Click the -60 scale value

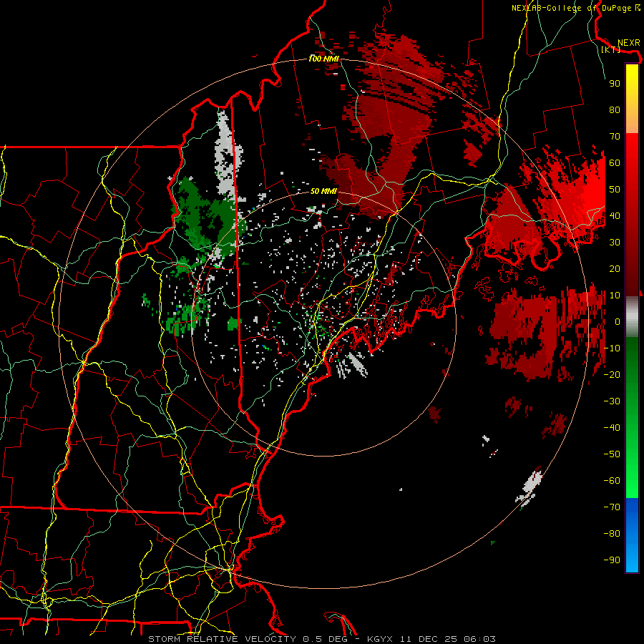pyautogui.click(x=612, y=481)
